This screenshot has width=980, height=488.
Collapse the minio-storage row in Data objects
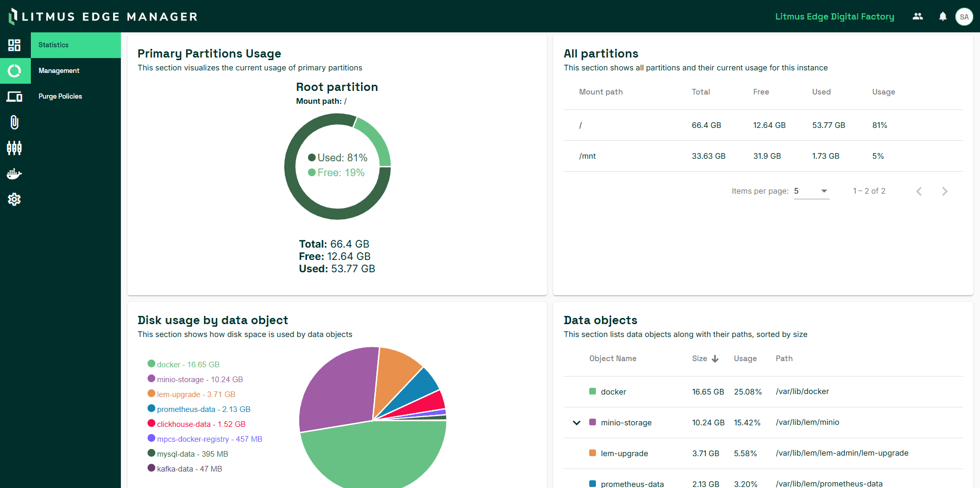pos(576,423)
